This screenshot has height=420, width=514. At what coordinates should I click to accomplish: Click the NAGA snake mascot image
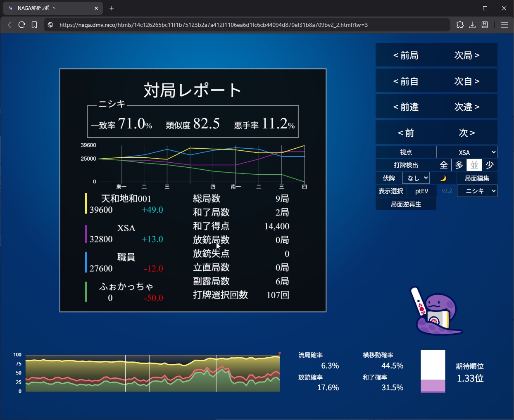(x=435, y=311)
